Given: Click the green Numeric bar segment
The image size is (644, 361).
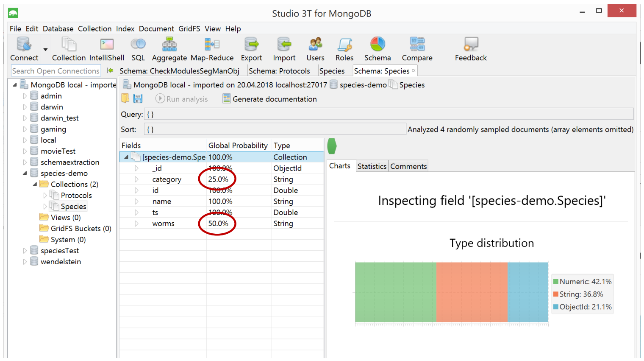Looking at the screenshot, I should [395, 292].
